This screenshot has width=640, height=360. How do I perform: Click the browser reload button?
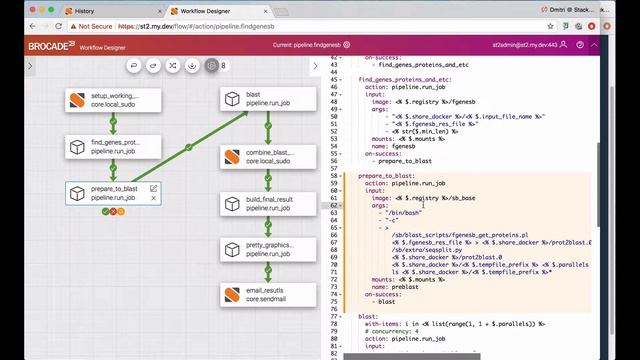point(58,26)
